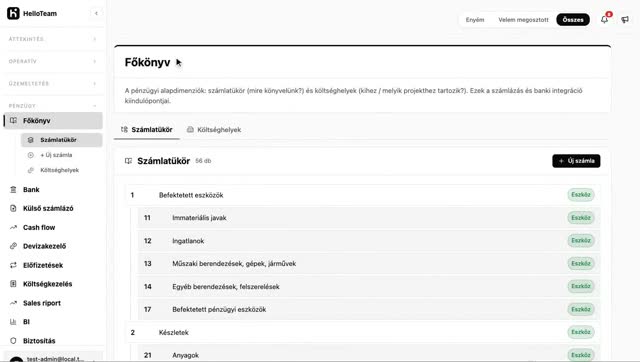Expand the OPERATÍV sidebar section
This screenshot has height=362, width=640.
pos(53,61)
